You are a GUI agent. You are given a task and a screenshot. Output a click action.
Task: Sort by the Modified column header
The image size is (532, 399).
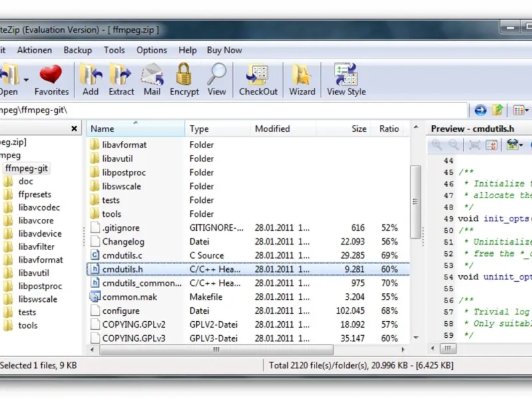(x=283, y=128)
